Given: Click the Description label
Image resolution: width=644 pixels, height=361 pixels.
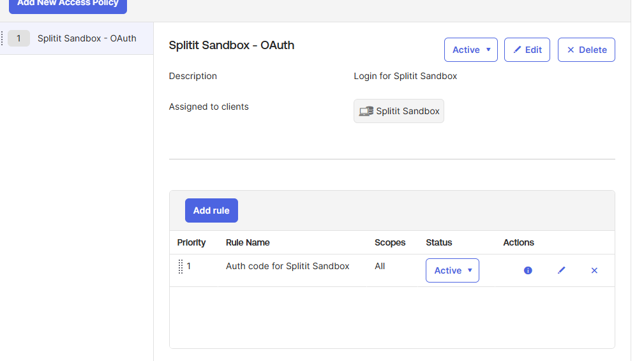Looking at the screenshot, I should (193, 77).
